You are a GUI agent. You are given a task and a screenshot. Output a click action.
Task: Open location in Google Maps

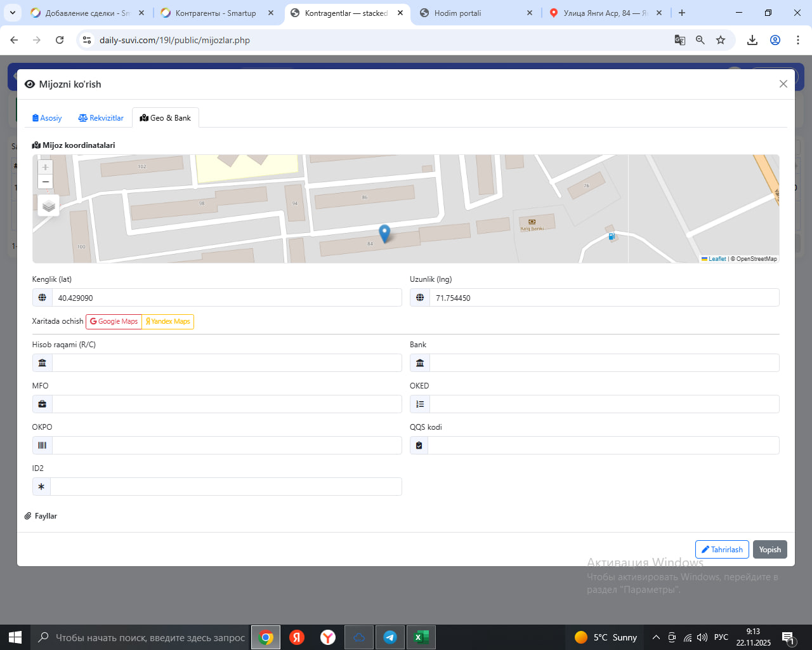pos(114,322)
